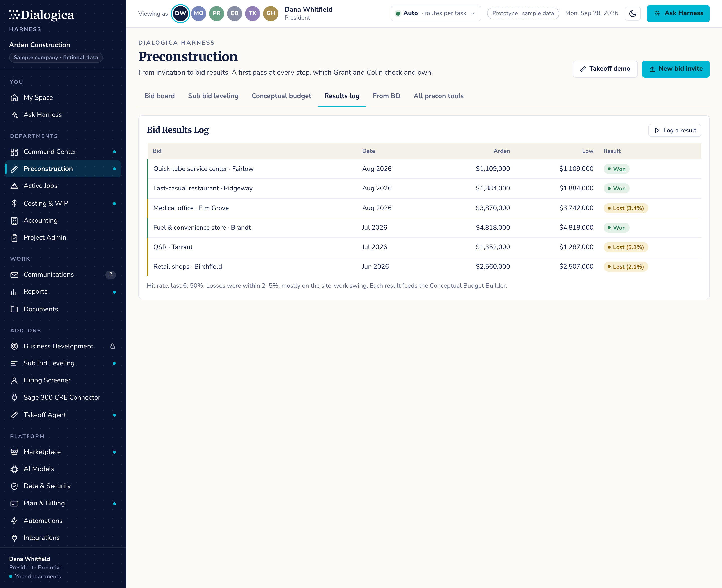Switch to the Sub bid leveling tab
722x588 pixels.
pyautogui.click(x=213, y=96)
